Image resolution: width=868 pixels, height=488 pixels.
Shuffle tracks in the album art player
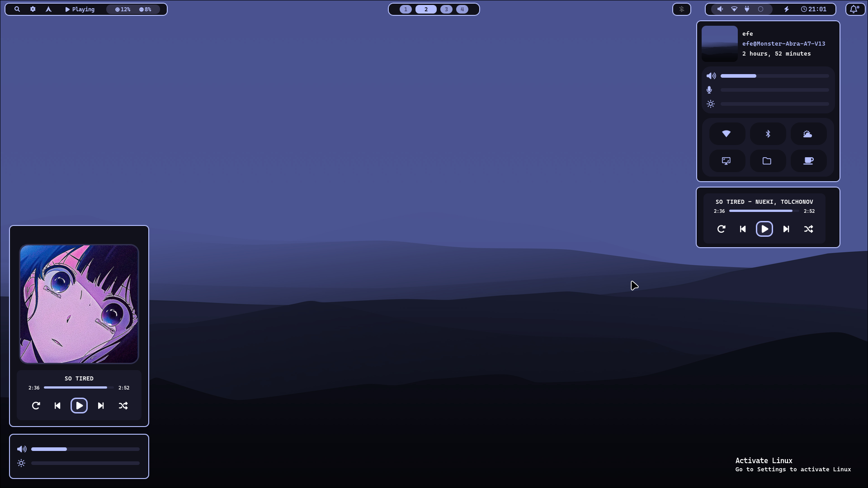[123, 406]
